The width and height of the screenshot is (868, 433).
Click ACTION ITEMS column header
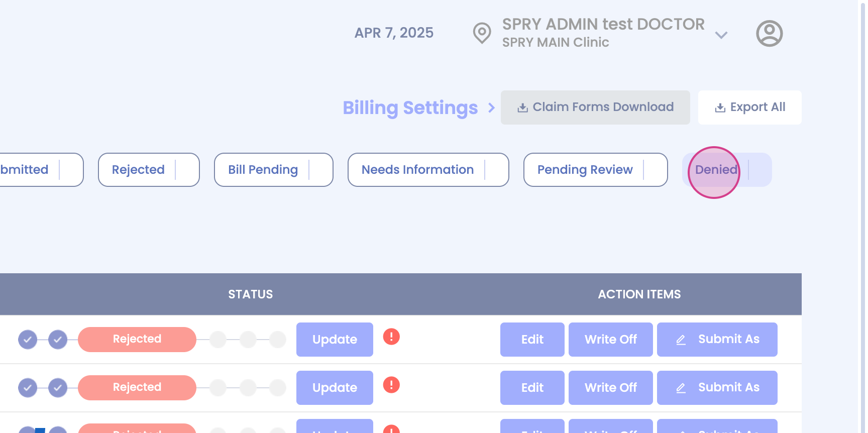(639, 294)
